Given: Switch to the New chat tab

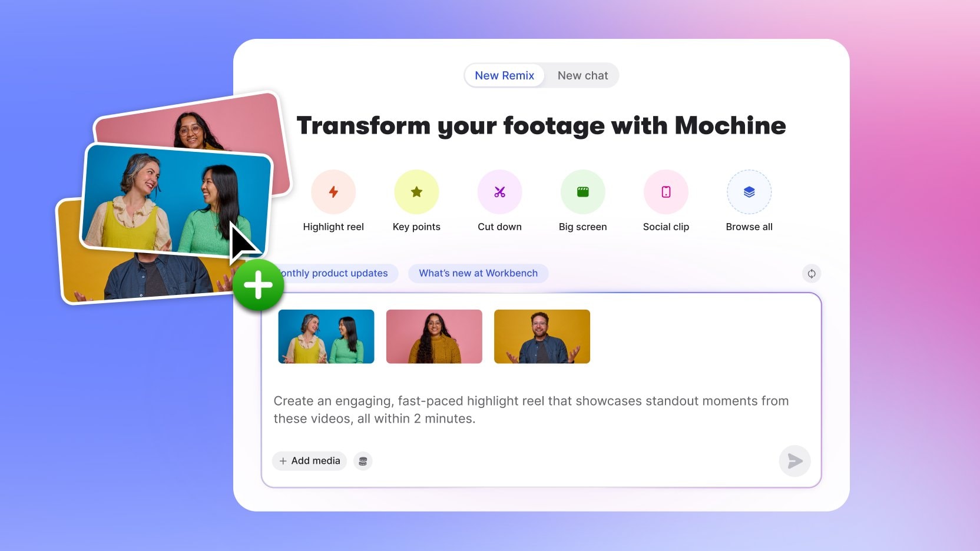Looking at the screenshot, I should 582,75.
